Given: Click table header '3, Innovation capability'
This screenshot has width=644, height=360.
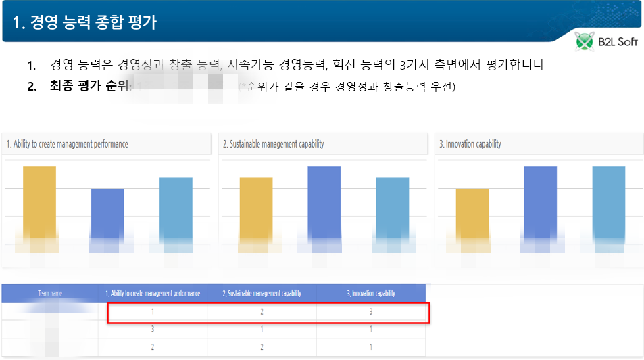Looking at the screenshot, I should tap(370, 294).
